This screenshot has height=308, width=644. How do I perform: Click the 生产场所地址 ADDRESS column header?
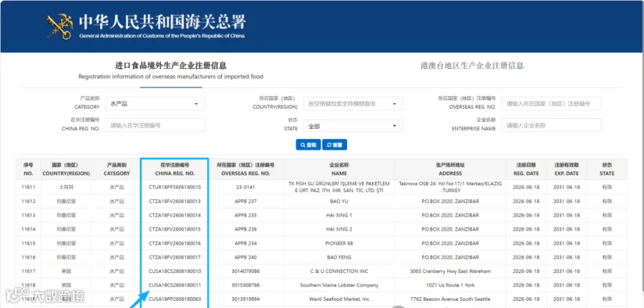450,169
